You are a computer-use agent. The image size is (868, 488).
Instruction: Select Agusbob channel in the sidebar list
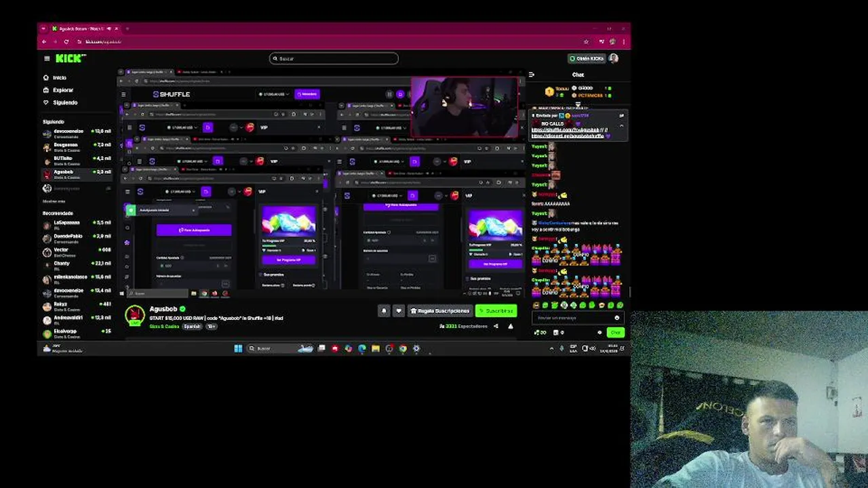77,174
